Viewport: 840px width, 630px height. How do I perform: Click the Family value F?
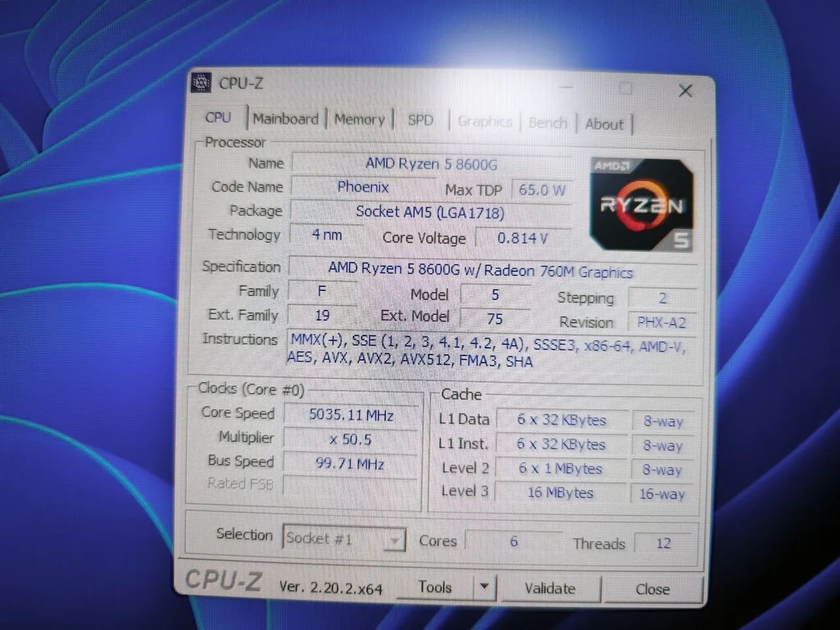(322, 291)
